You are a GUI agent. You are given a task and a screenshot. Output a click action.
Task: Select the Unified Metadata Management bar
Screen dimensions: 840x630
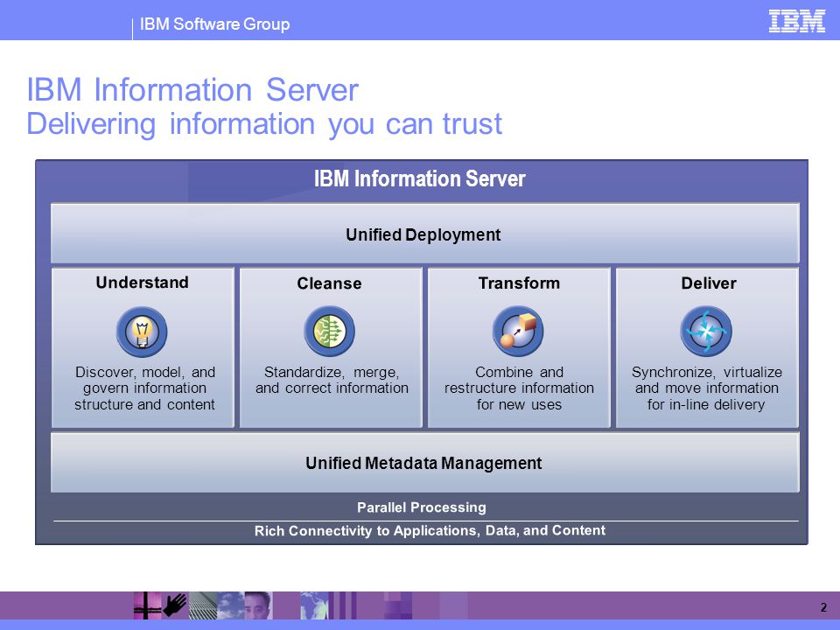[425, 463]
